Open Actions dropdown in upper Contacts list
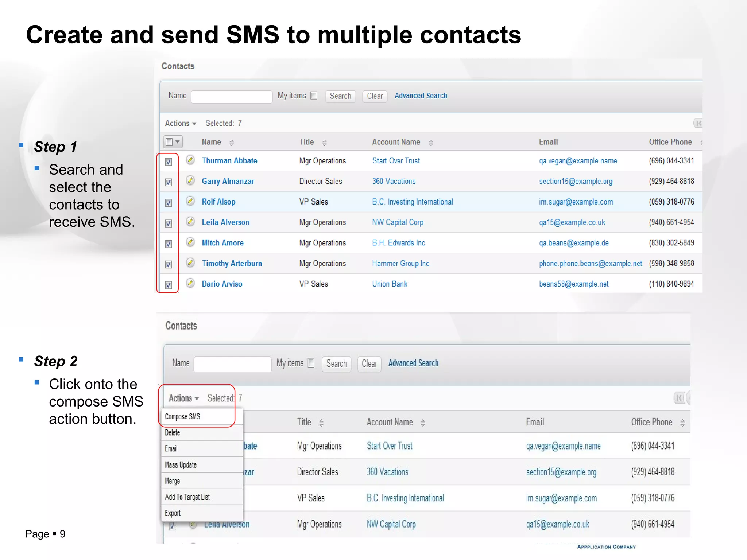The image size is (747, 560). [181, 123]
